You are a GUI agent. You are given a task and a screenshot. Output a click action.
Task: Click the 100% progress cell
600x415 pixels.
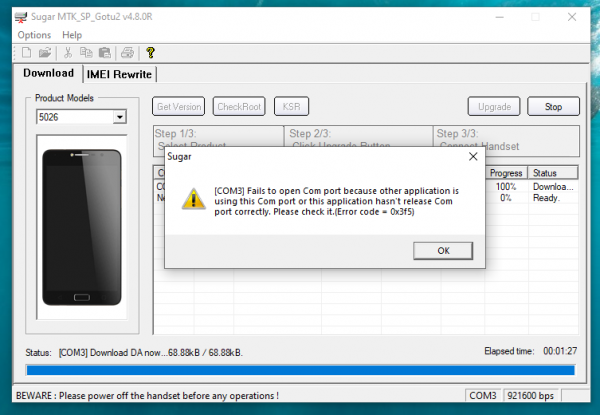(506, 187)
